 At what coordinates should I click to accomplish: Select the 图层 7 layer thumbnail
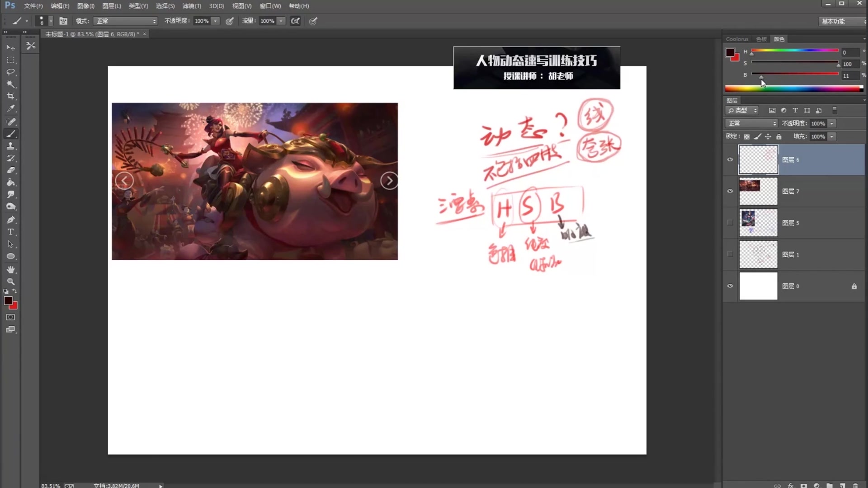pyautogui.click(x=758, y=191)
